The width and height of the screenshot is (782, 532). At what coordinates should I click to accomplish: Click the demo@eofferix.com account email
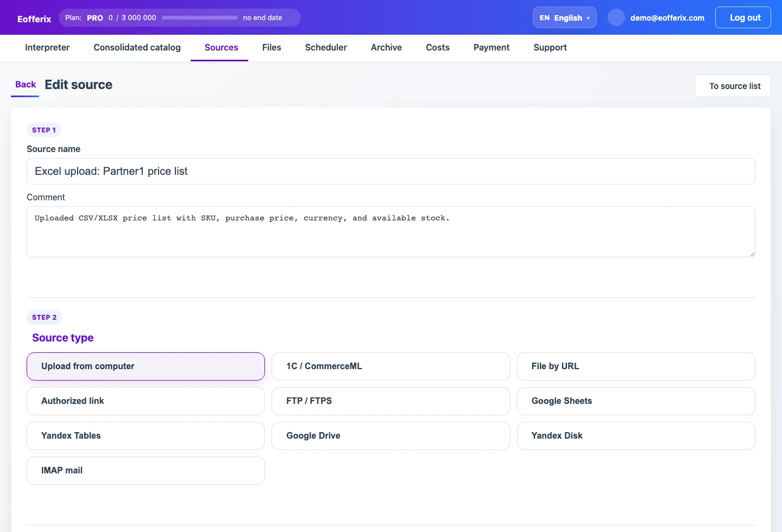667,18
